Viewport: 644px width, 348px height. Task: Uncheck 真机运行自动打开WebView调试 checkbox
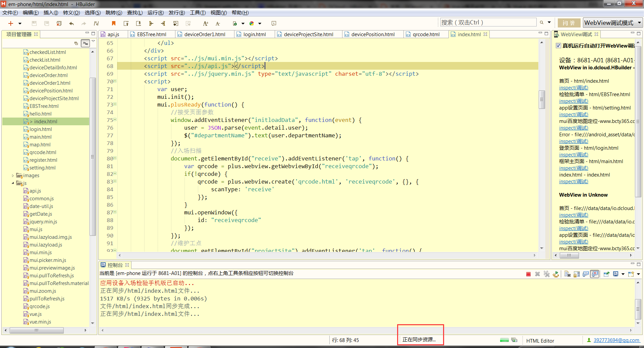pyautogui.click(x=558, y=46)
